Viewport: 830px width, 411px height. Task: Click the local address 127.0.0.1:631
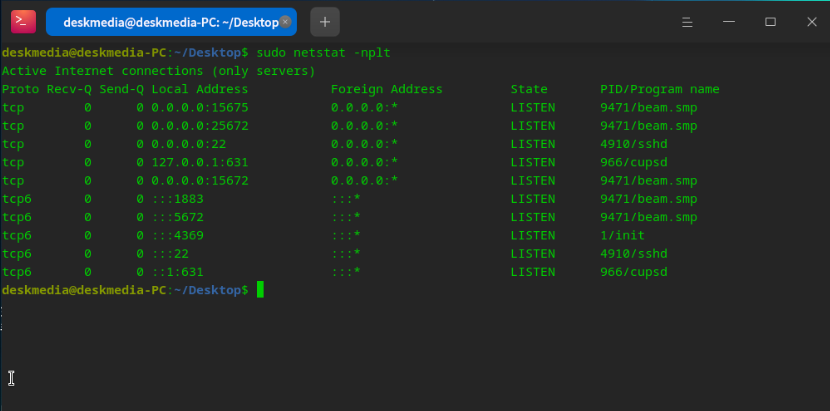[200, 162]
